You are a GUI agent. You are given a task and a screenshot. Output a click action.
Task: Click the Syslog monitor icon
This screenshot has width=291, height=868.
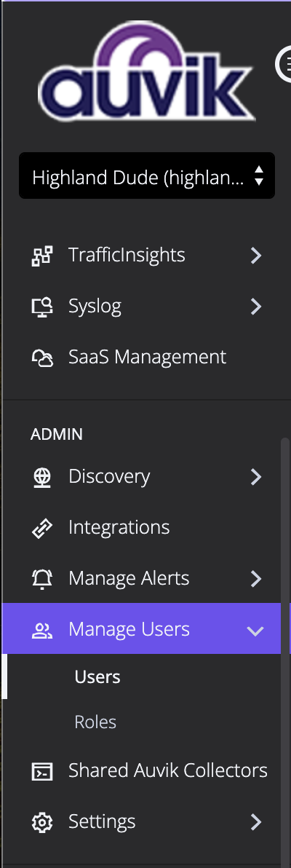pyautogui.click(x=41, y=306)
